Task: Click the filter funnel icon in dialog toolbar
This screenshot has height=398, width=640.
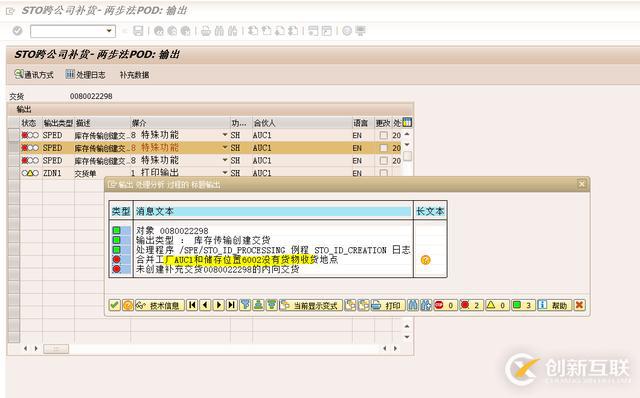Action: [245, 305]
